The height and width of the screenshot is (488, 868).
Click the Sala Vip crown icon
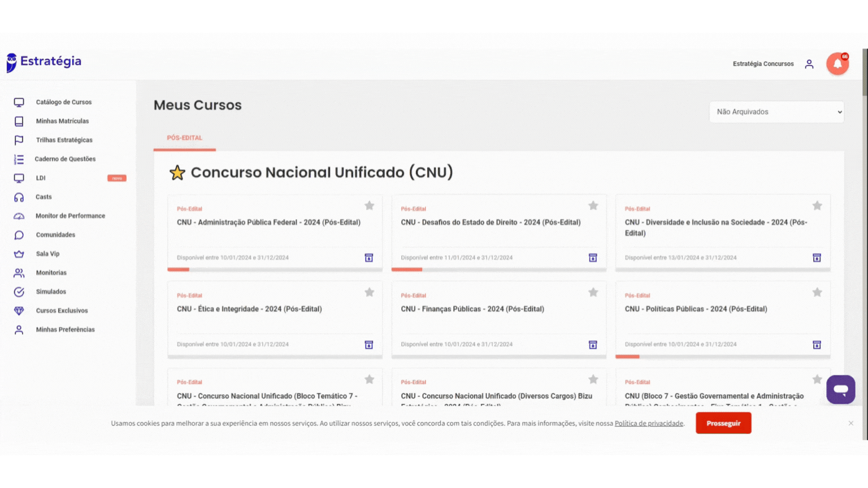[19, 254]
